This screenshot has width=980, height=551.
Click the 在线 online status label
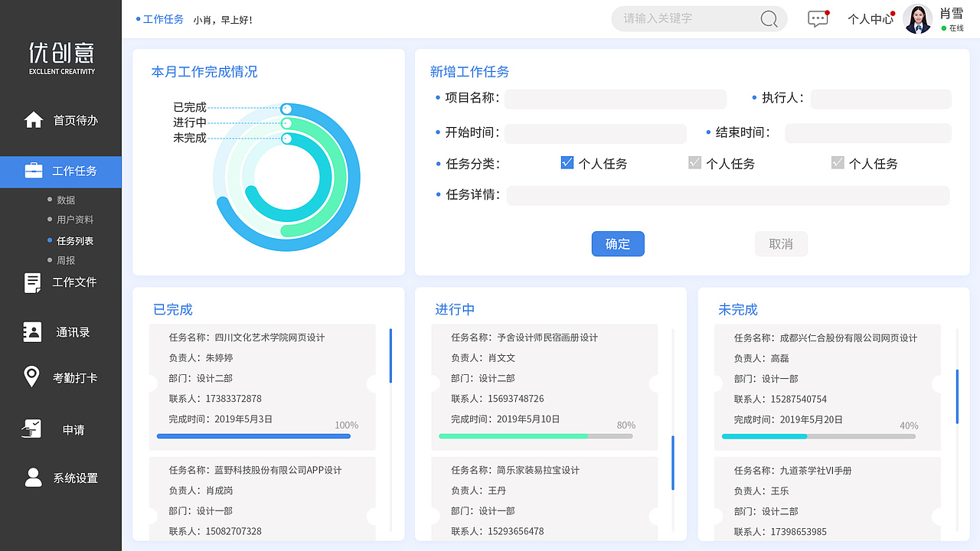click(x=956, y=28)
